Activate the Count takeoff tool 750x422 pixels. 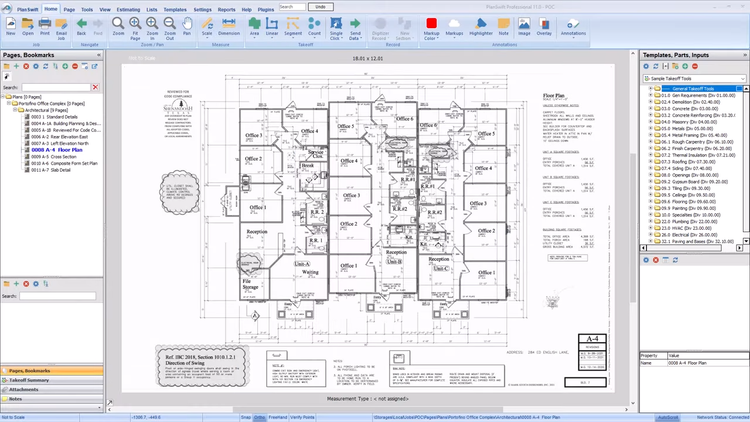(x=314, y=24)
